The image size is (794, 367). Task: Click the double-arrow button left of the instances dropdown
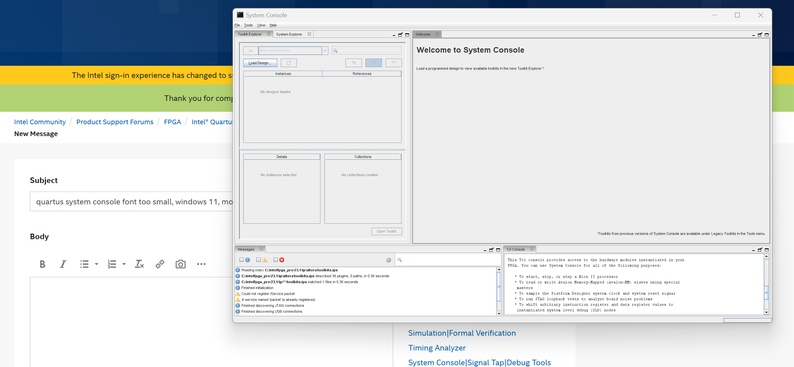[250, 51]
